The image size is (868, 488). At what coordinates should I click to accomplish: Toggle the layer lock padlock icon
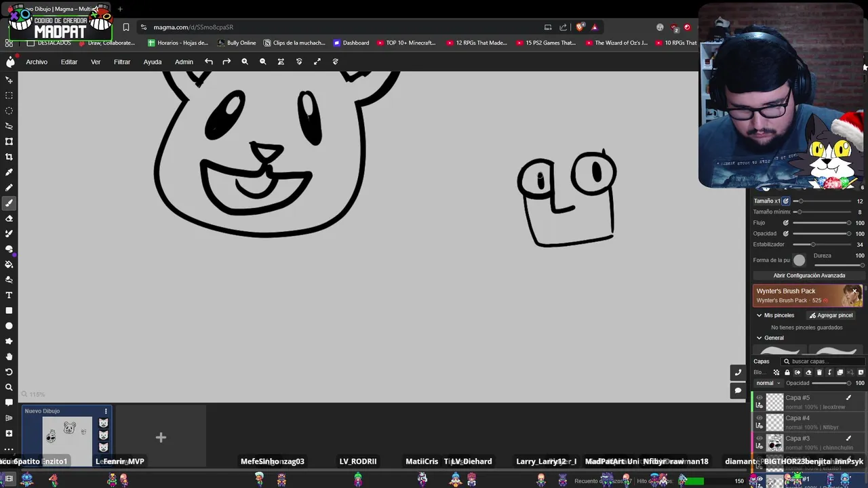[x=787, y=372]
